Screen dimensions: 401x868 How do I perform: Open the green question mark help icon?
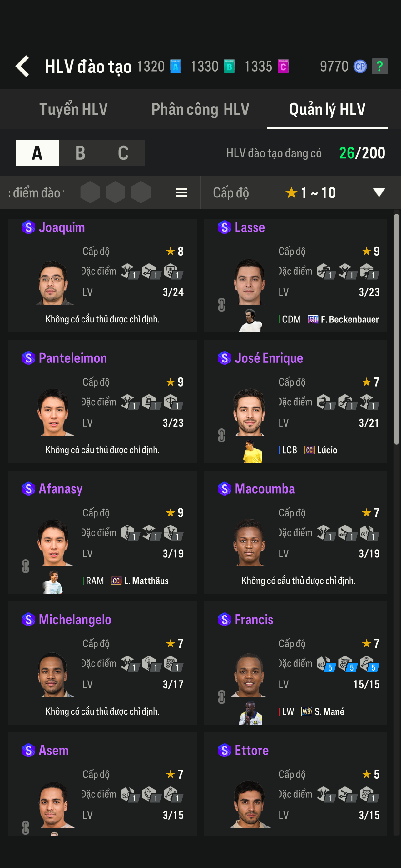379,66
